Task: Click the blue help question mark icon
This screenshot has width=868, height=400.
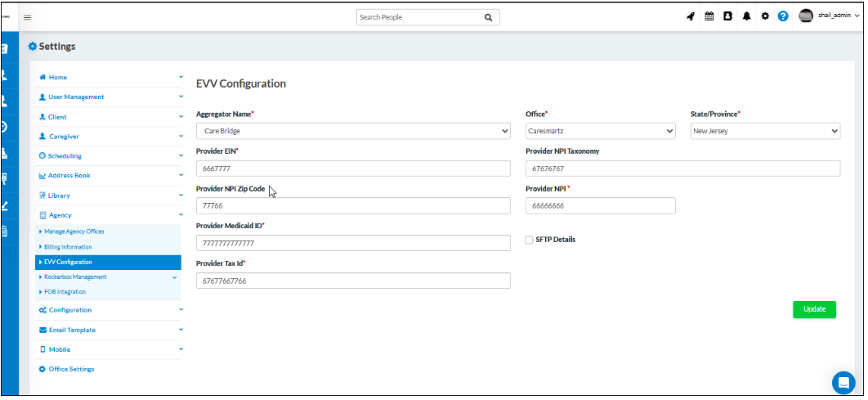Action: 783,16
